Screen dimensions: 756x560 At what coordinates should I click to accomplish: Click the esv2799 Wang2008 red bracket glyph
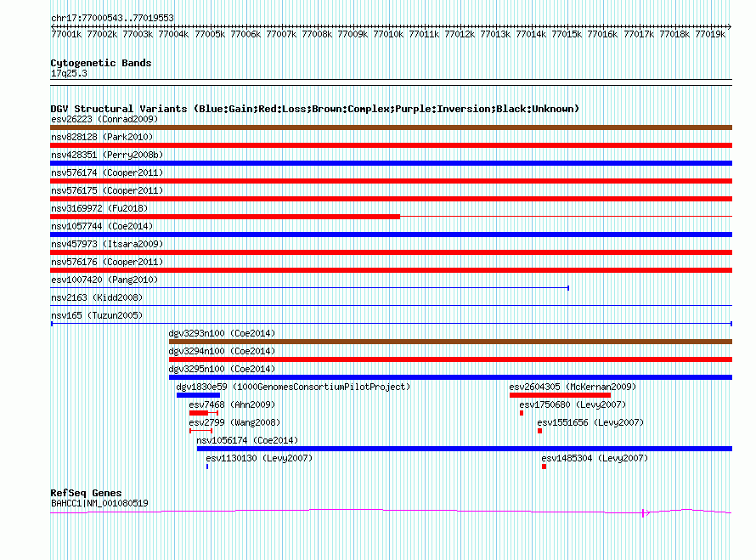200,431
